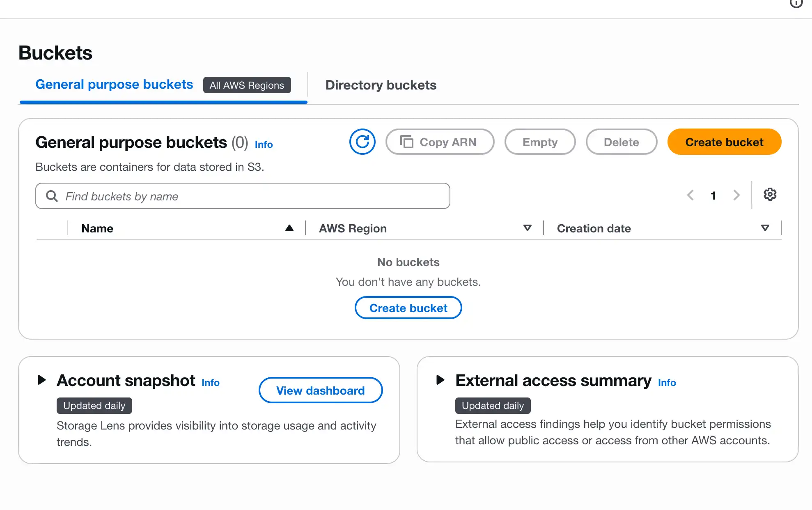This screenshot has width=812, height=510.
Task: Click Create bucket in empty table area
Action: (x=408, y=308)
